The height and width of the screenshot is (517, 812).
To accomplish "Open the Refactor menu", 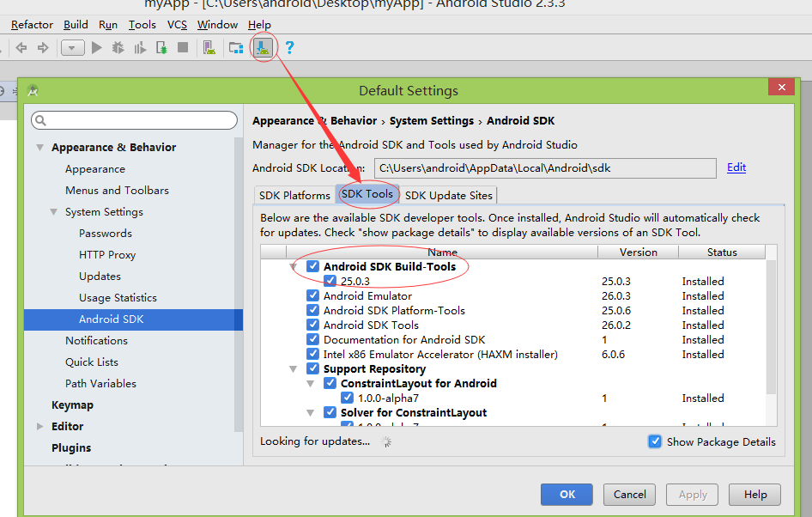I will click(x=32, y=25).
